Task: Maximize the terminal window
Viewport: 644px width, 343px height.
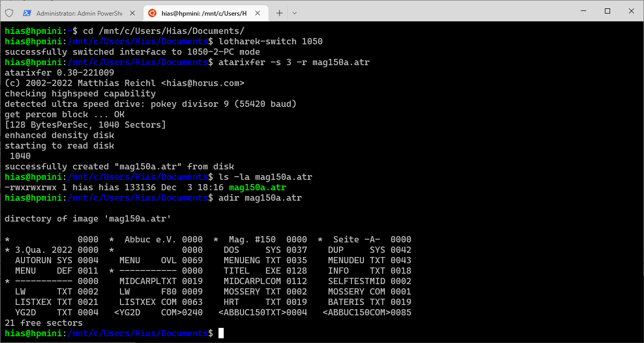Action: click(x=607, y=11)
